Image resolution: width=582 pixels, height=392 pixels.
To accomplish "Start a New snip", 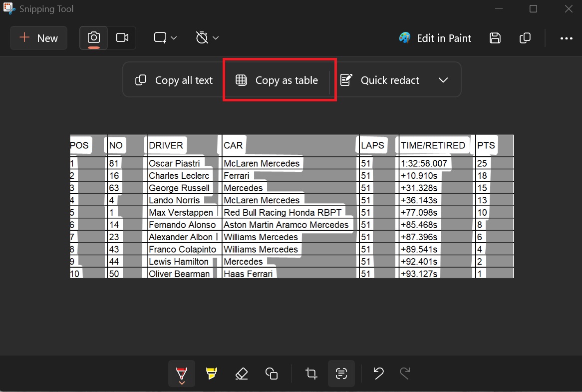I will click(38, 37).
